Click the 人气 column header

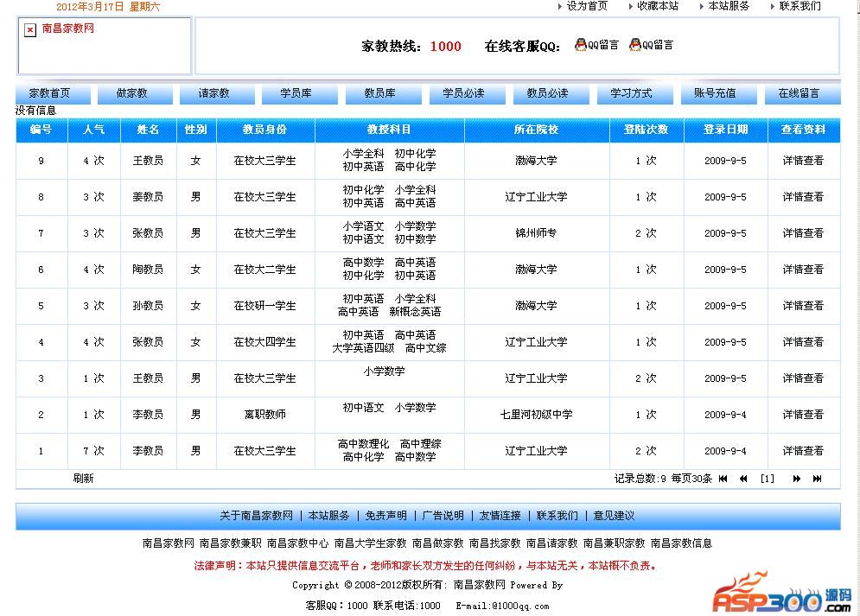tap(94, 130)
